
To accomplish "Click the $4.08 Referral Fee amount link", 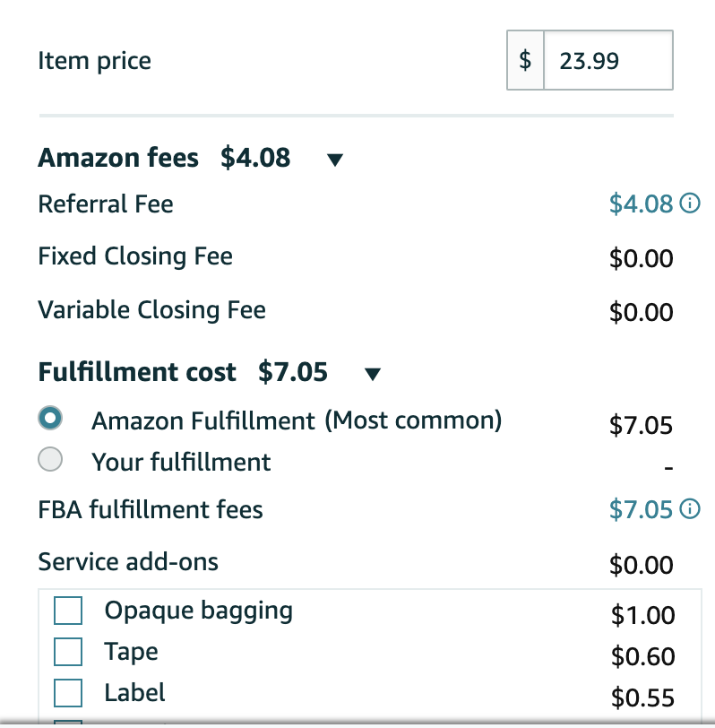I will 641,204.
